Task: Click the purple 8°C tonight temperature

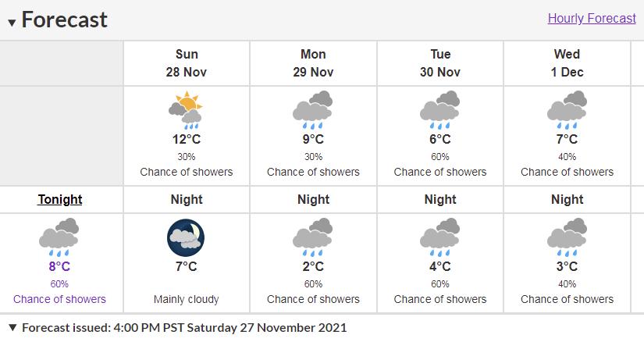Action: coord(59,267)
